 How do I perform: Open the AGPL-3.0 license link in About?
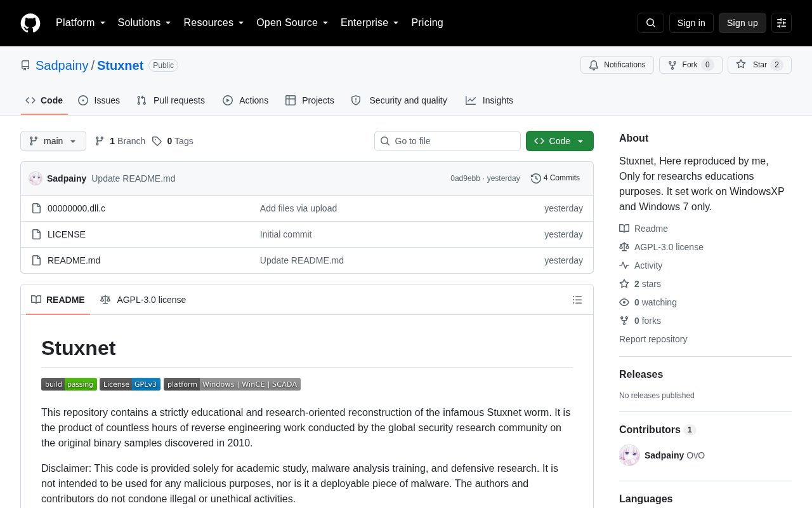(661, 247)
